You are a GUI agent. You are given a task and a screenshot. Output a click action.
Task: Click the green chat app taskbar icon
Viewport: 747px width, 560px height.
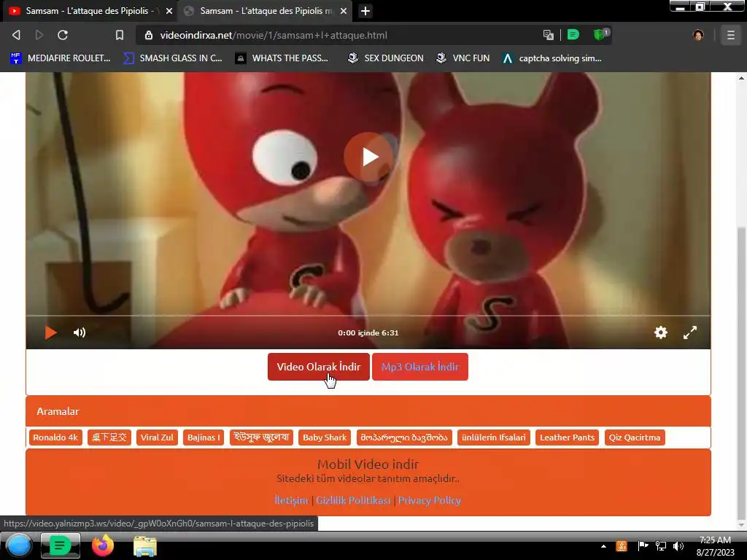pyautogui.click(x=60, y=545)
